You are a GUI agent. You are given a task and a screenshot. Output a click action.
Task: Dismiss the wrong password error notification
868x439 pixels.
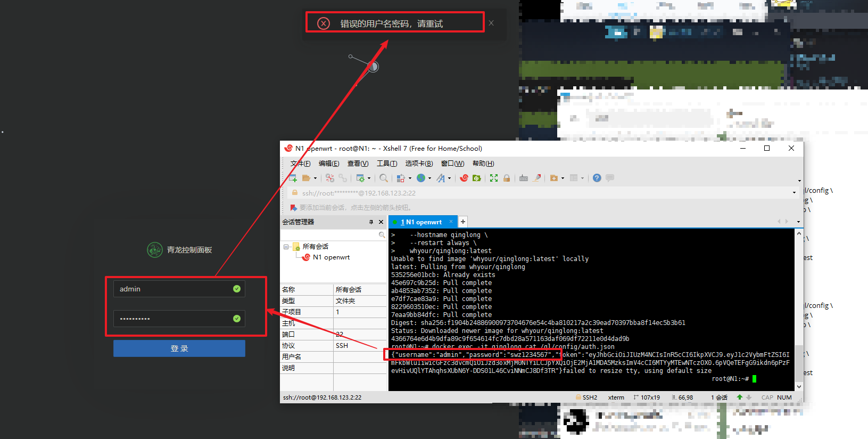(x=491, y=23)
